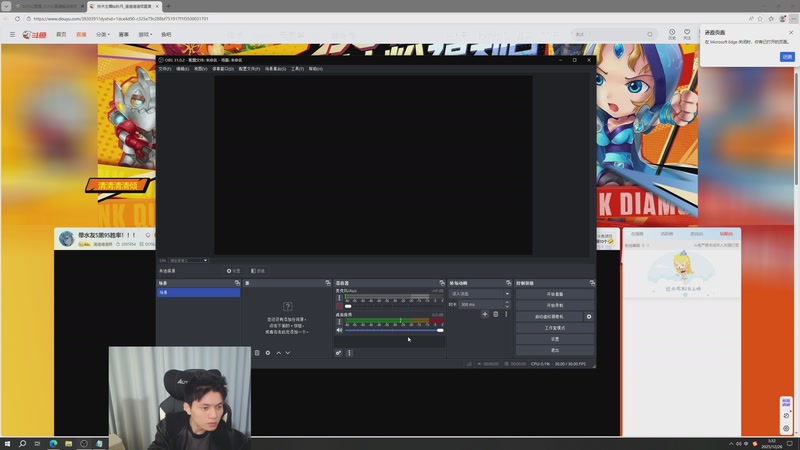800x450 pixels.
Task: Open the 编辑(E) menu in OBS
Action: coord(183,69)
